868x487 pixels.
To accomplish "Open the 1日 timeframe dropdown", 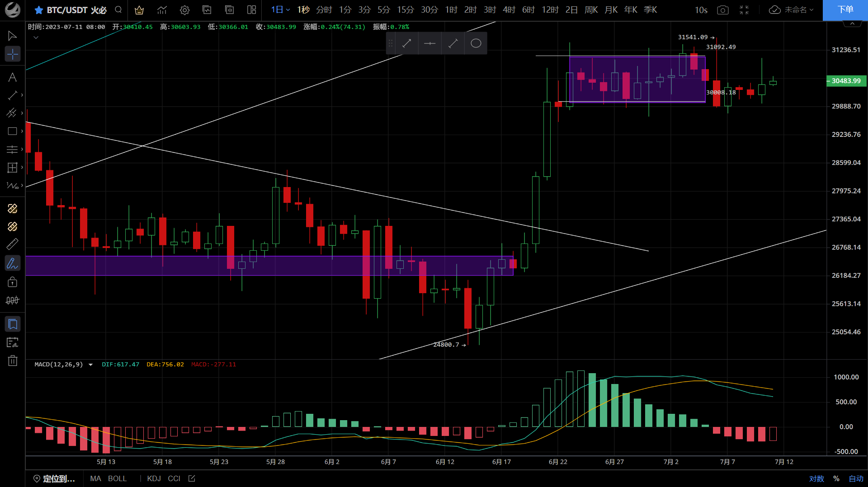I will pyautogui.click(x=280, y=10).
